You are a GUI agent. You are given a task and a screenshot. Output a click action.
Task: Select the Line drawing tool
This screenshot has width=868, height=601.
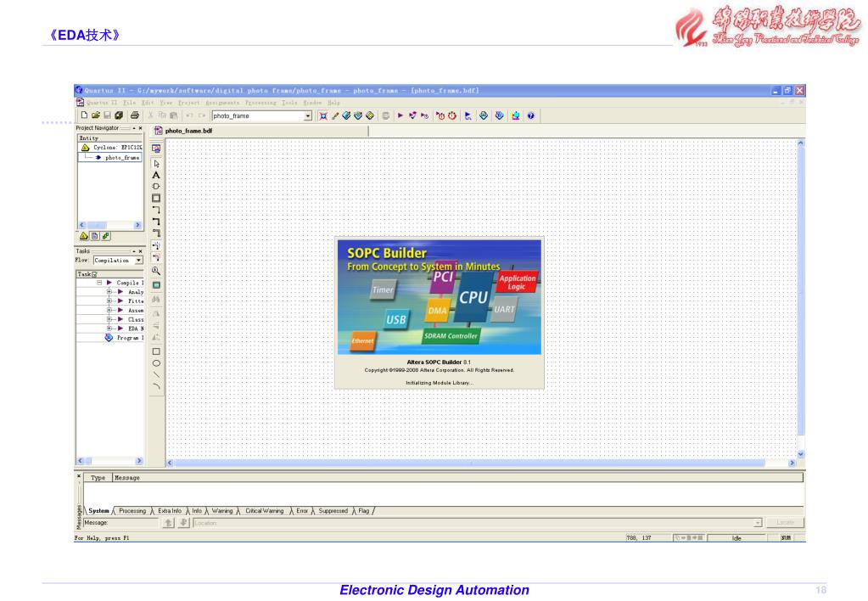(x=157, y=375)
